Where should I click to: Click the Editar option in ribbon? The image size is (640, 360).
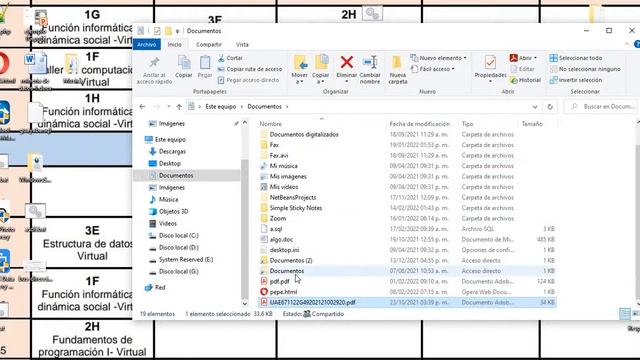pos(522,69)
